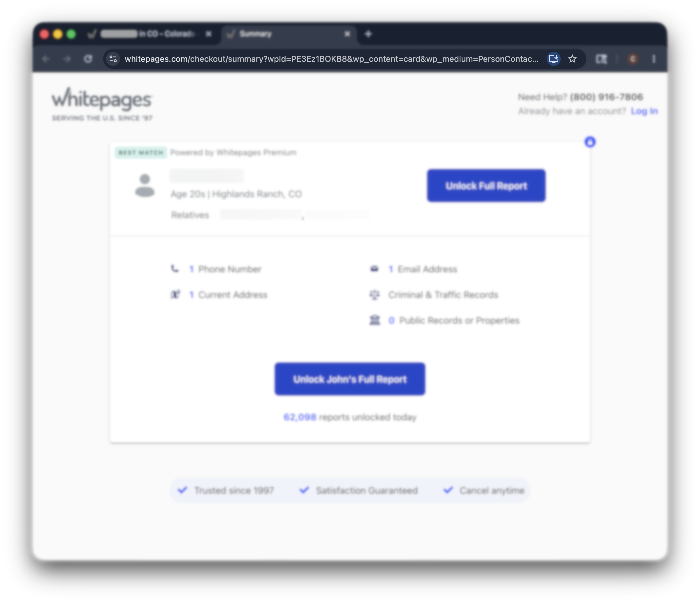700x603 pixels.
Task: Click '62,098 reports unlocked today' text
Action: click(350, 417)
